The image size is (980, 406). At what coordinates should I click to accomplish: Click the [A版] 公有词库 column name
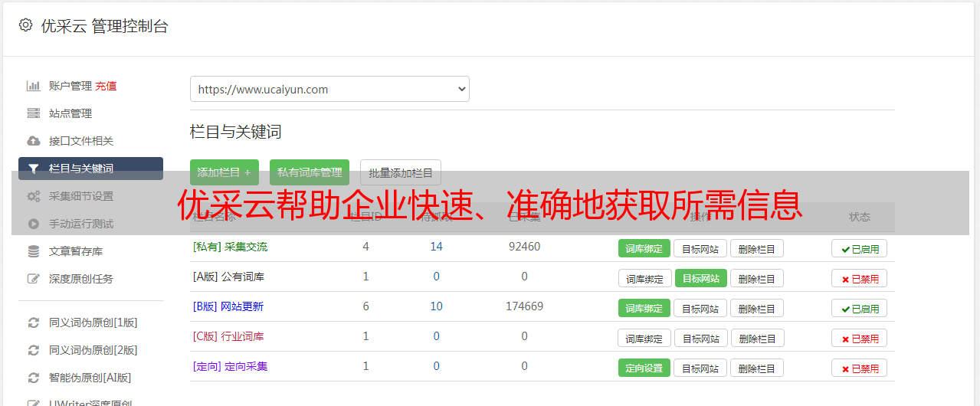[x=228, y=277]
